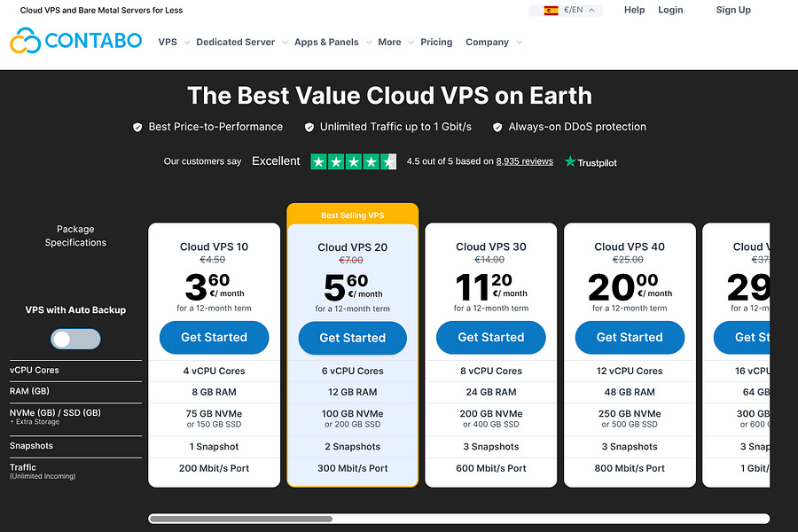798x532 pixels.
Task: Click the Cloud VPS 40 title
Action: tap(630, 246)
